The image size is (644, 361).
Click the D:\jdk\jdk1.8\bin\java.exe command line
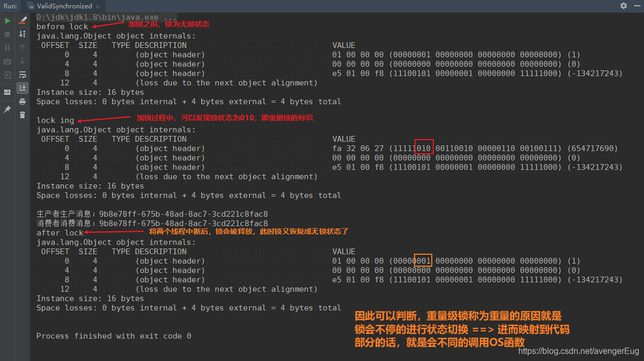(106, 17)
